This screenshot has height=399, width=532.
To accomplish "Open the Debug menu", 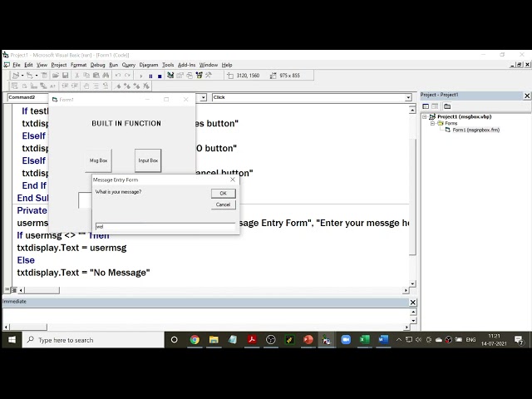I will 97,65.
